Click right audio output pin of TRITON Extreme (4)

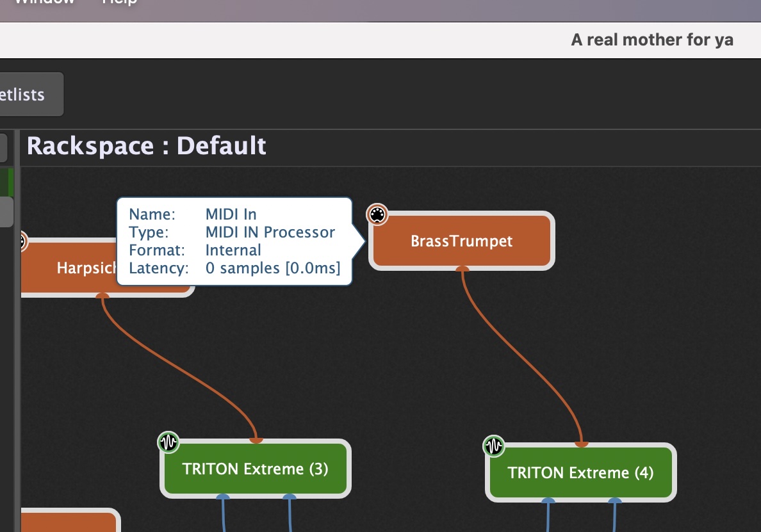(614, 501)
